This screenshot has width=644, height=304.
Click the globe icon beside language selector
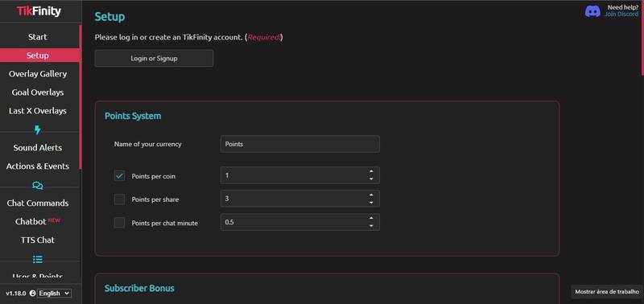click(x=32, y=294)
